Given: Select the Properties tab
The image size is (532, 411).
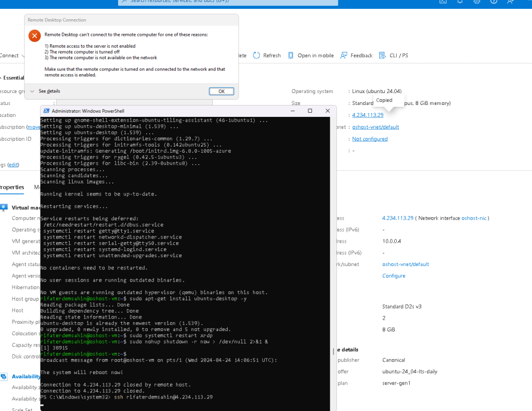Looking at the screenshot, I should tap(12, 187).
